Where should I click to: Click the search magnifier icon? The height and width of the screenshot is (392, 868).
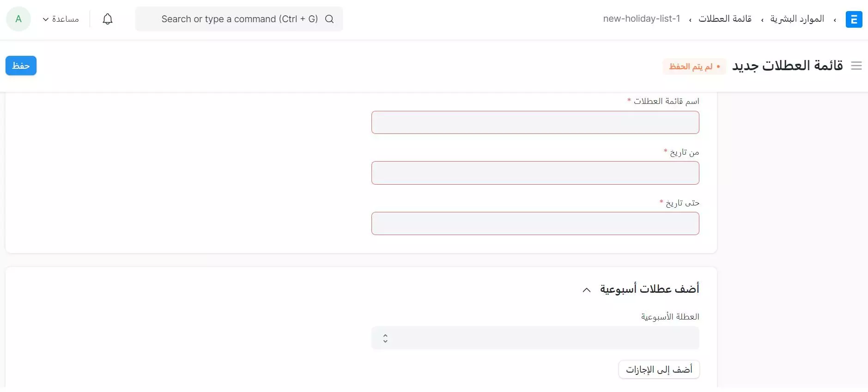pos(329,19)
